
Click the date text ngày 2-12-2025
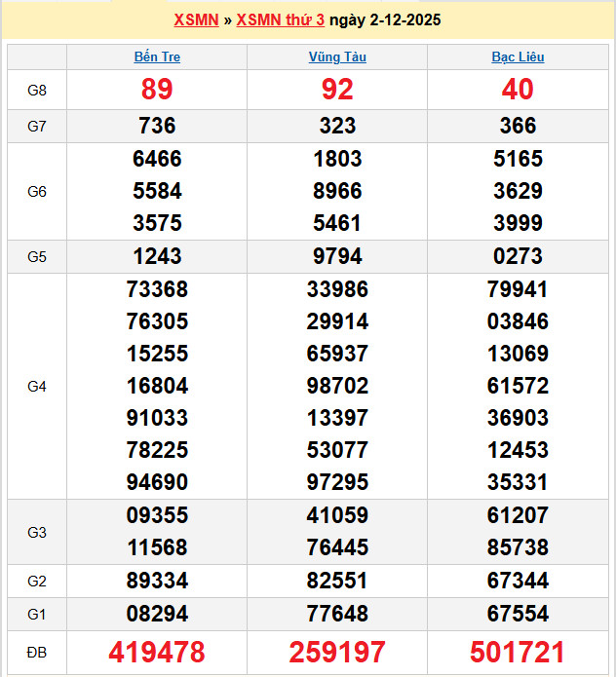(x=385, y=20)
